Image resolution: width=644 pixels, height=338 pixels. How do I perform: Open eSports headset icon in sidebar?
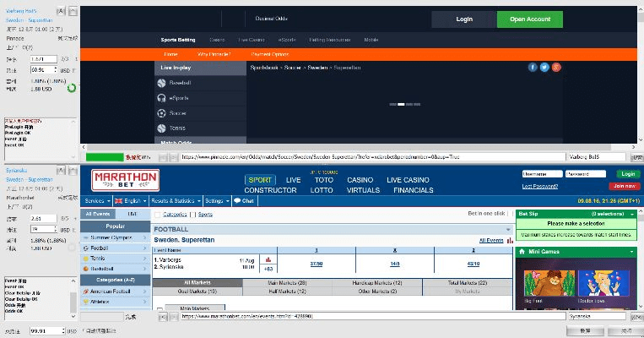(x=161, y=98)
